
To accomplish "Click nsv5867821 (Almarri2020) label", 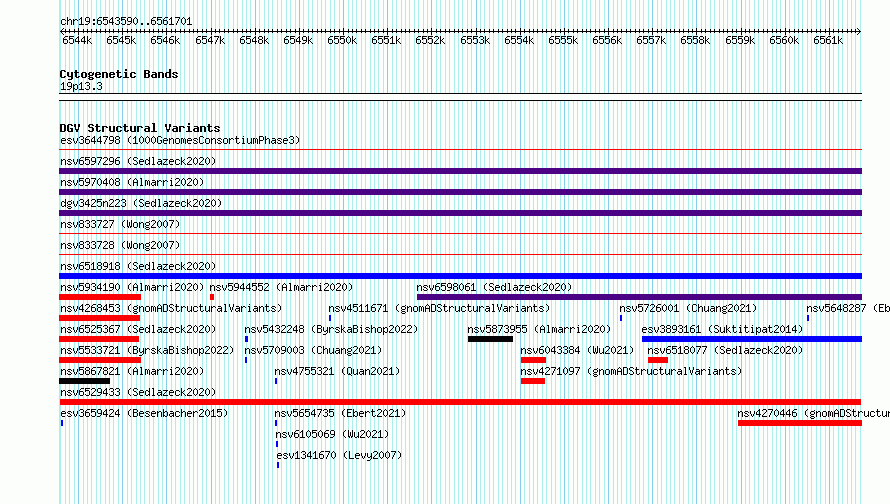I will (x=132, y=371).
